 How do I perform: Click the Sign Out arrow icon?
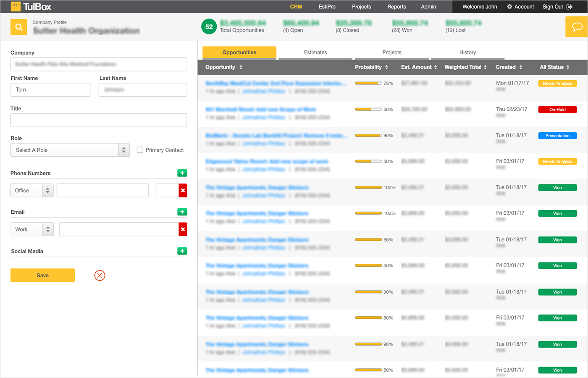(570, 7)
